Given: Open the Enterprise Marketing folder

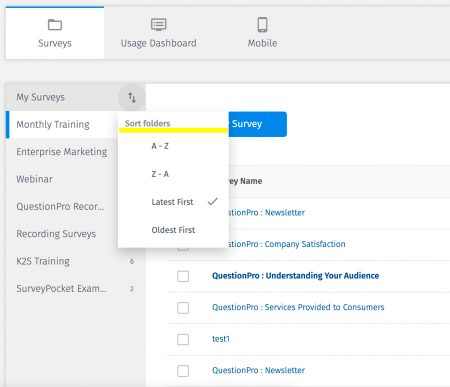Looking at the screenshot, I should pyautogui.click(x=62, y=152).
